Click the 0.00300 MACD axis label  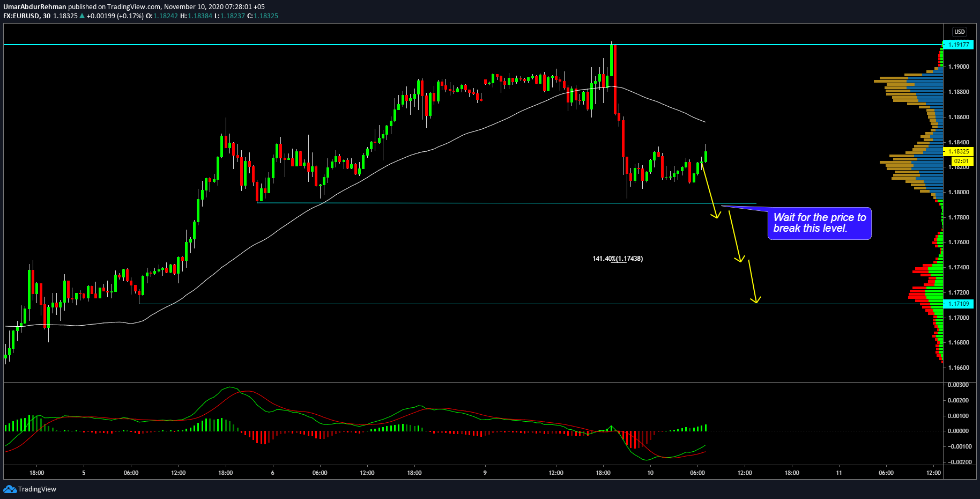(x=958, y=385)
